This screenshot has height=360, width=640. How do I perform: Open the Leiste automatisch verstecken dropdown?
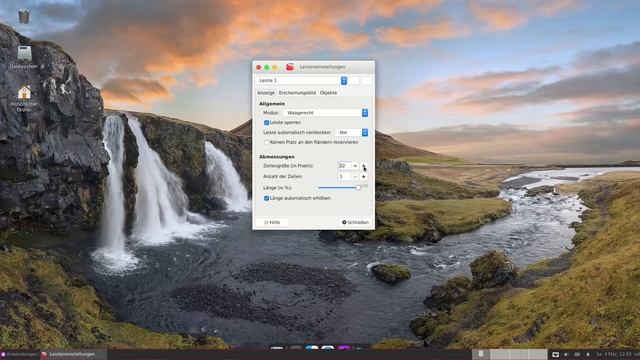tap(351, 133)
